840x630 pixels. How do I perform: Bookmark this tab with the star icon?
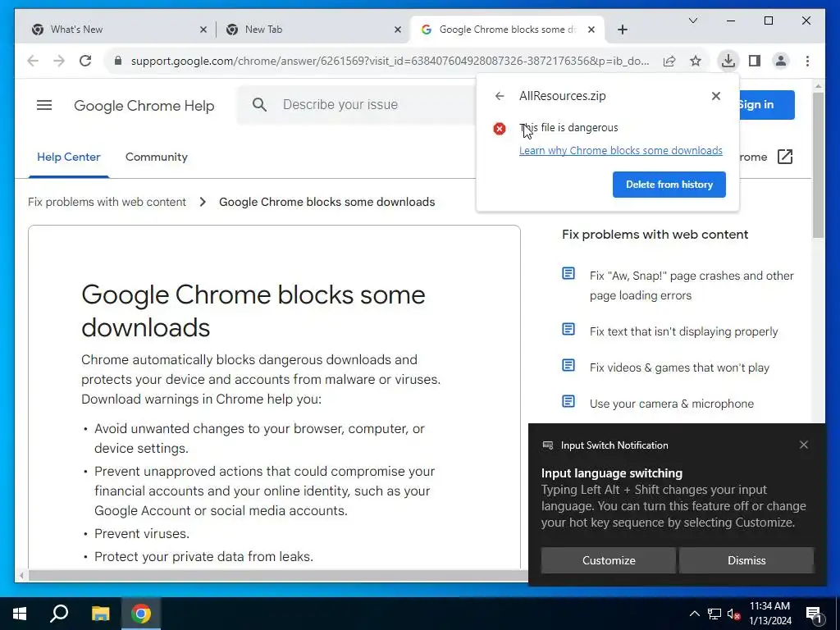coord(696,61)
